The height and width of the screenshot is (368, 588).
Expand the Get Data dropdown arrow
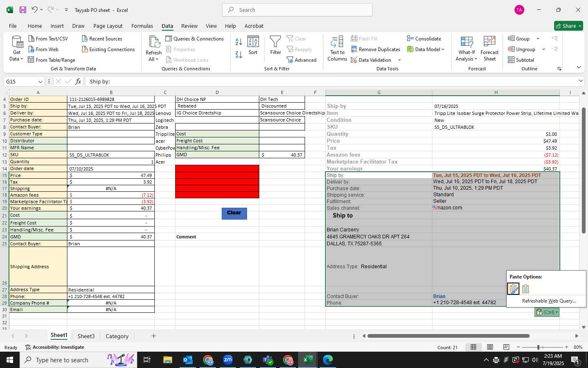pos(22,59)
